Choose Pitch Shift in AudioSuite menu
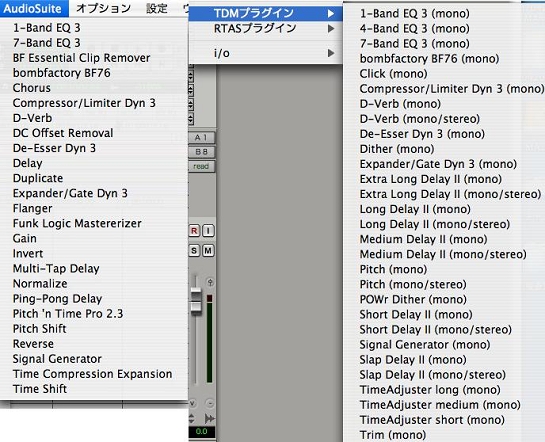The width and height of the screenshot is (545, 442). 39,329
